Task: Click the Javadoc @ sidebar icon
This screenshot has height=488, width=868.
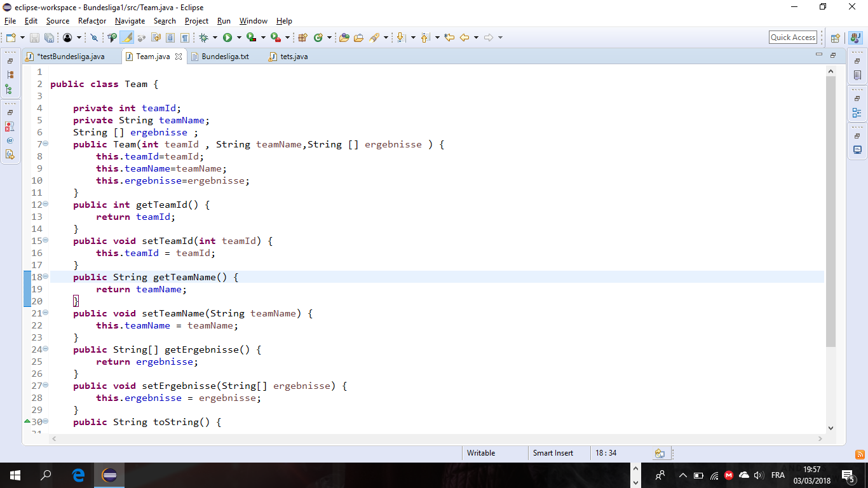Action: [10, 140]
